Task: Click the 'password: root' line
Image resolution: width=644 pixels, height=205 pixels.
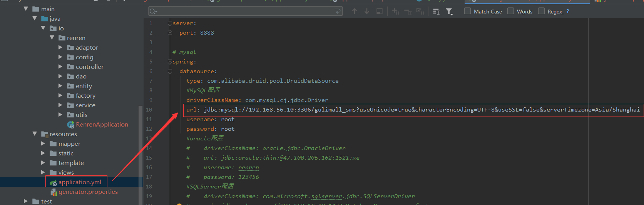Action: 211,129
